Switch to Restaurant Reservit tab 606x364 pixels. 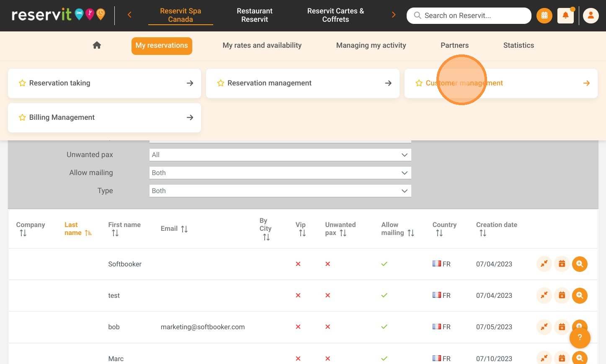[x=255, y=15]
